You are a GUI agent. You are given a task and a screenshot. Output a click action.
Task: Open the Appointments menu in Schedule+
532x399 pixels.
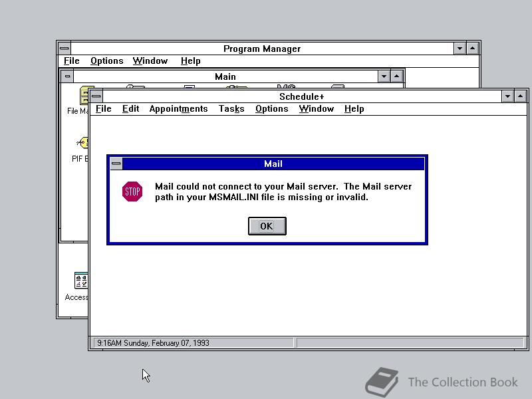178,108
